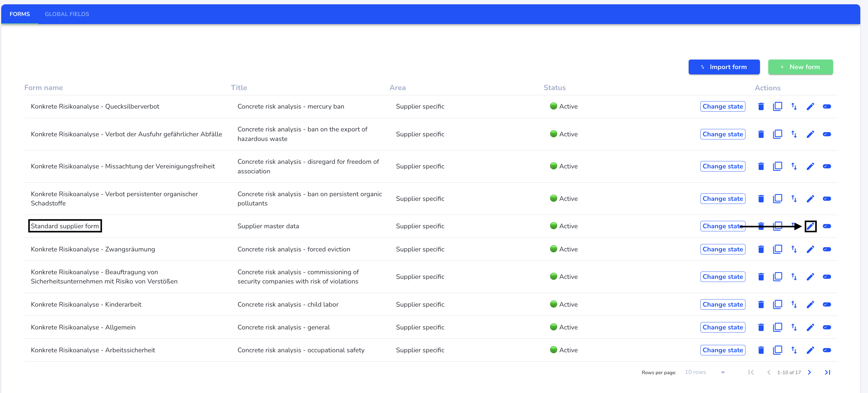This screenshot has width=868, height=393.
Task: Click the edit icon for Standard supplier form
Action: (x=810, y=226)
